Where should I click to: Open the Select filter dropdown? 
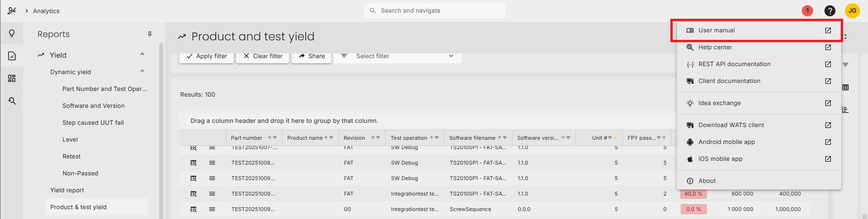398,56
